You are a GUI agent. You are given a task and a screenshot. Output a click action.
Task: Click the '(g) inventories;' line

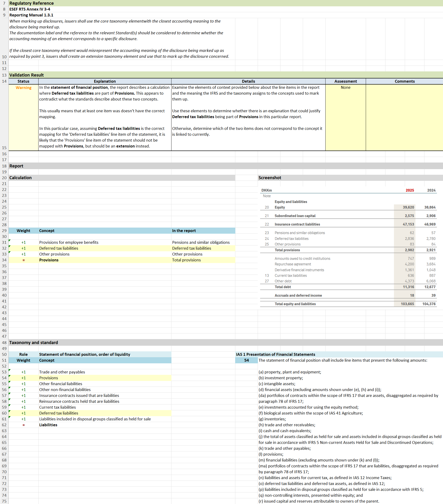click(x=272, y=419)
